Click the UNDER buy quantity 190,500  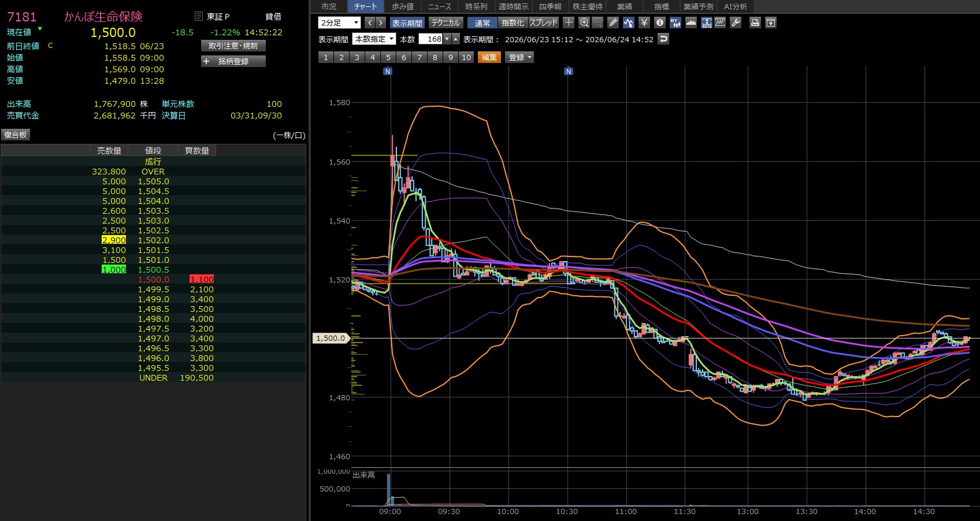point(196,378)
